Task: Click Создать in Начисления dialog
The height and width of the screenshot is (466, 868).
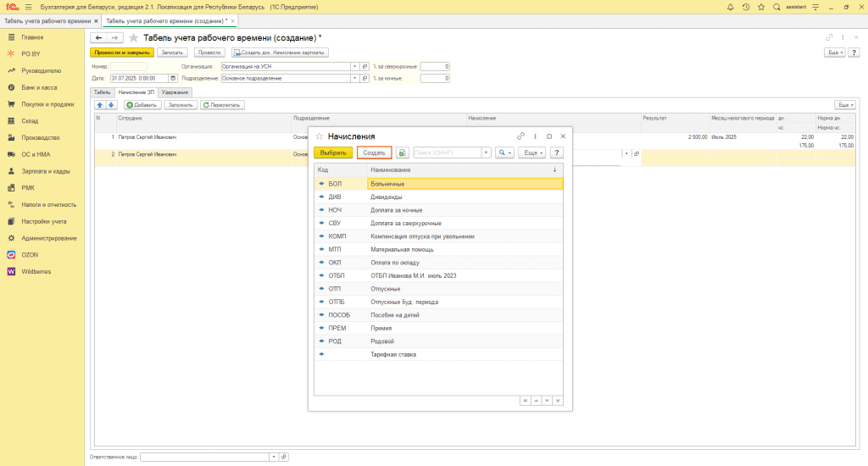Action: pyautogui.click(x=374, y=153)
